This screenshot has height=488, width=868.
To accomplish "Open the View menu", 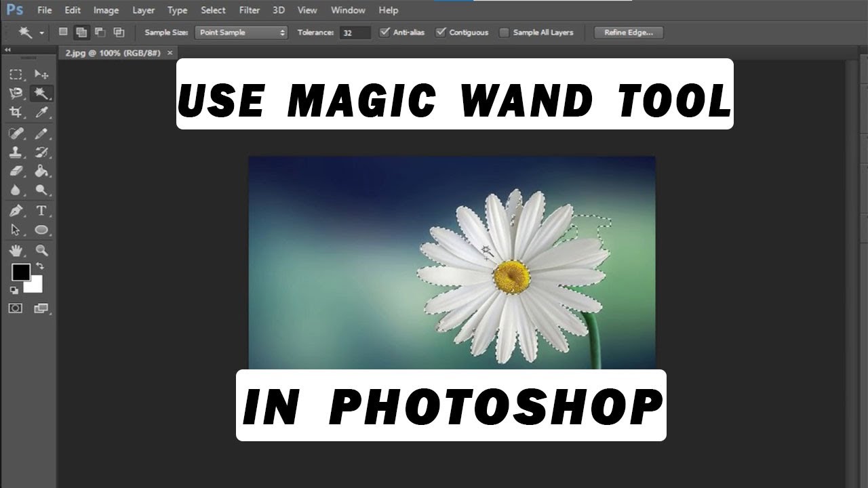I will point(307,10).
